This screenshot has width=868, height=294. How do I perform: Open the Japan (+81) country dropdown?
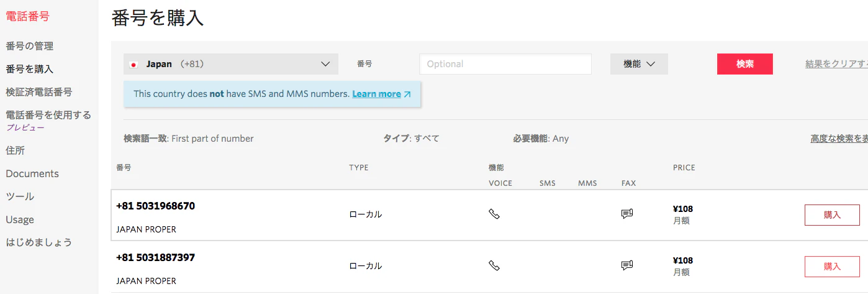click(231, 64)
